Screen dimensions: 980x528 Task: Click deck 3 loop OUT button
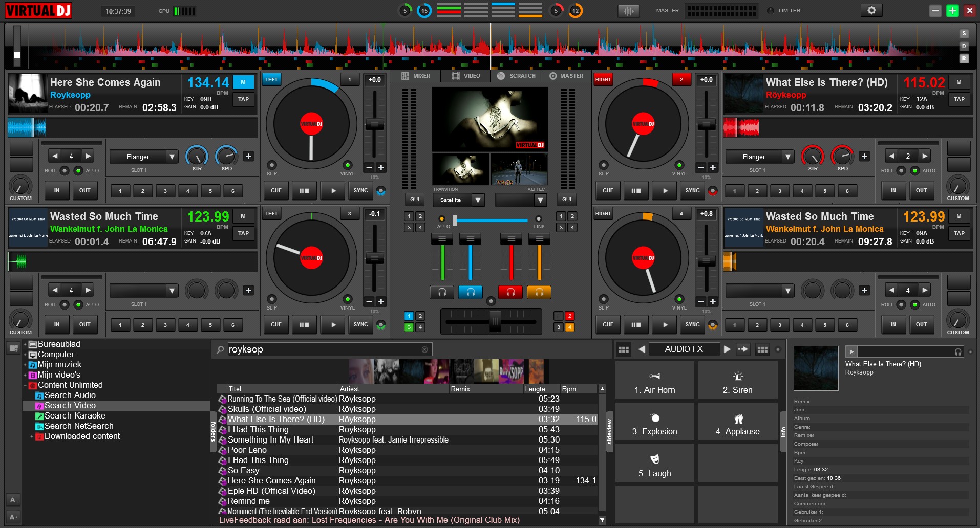(84, 324)
